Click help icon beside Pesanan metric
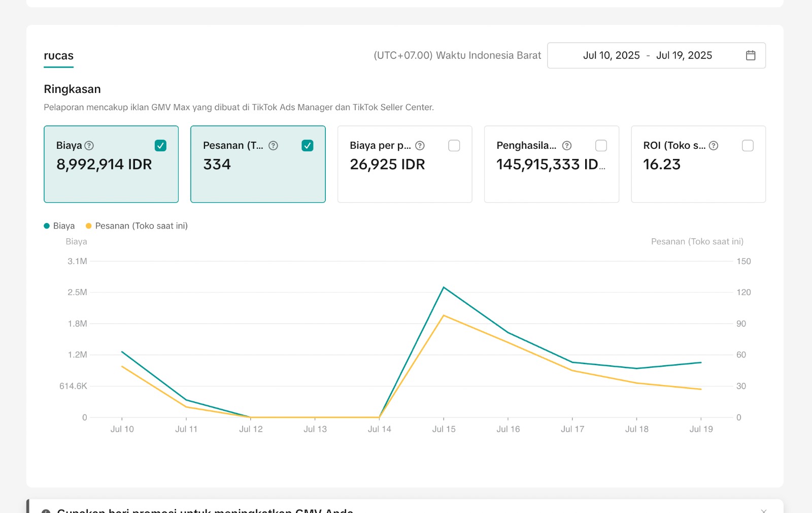Viewport: 812px width, 513px height. tap(273, 146)
